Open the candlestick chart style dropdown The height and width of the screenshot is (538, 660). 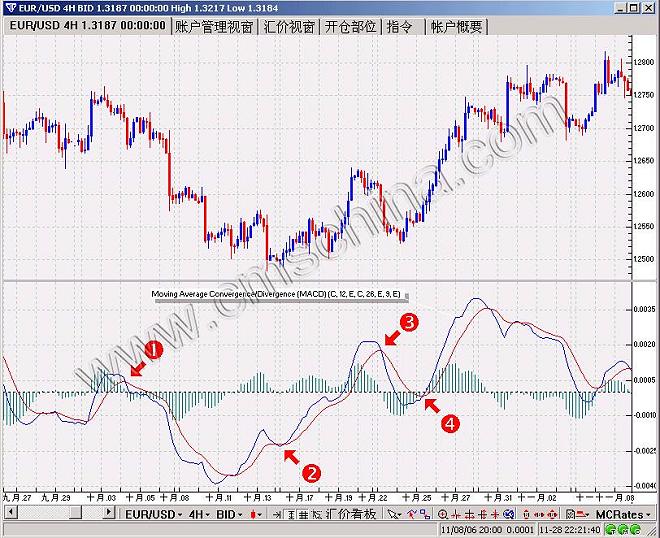[x=259, y=514]
